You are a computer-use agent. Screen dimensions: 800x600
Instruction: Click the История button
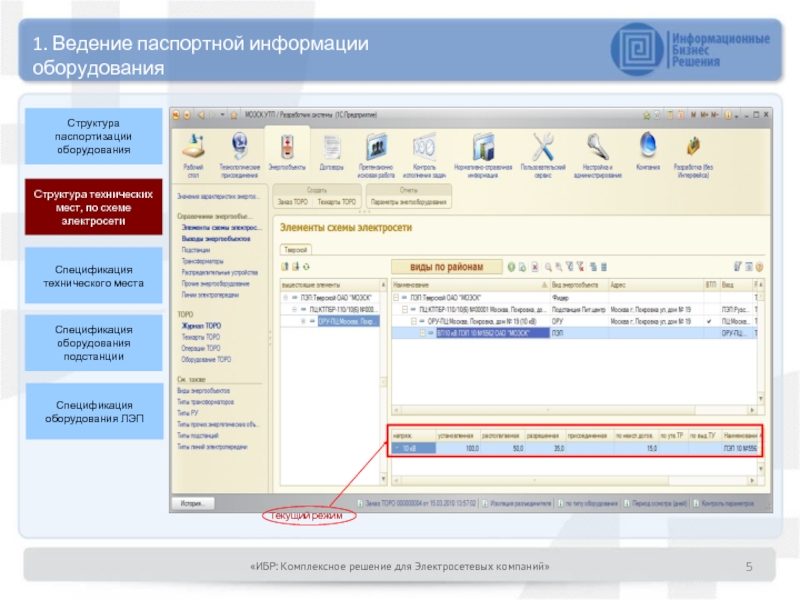coord(194,503)
